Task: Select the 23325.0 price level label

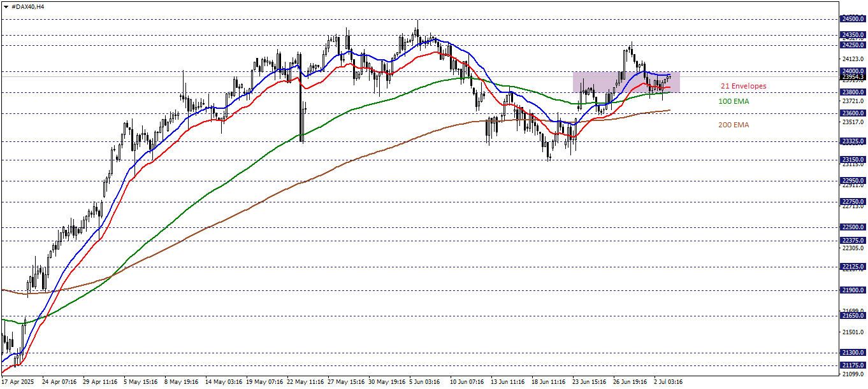Action: (x=853, y=141)
